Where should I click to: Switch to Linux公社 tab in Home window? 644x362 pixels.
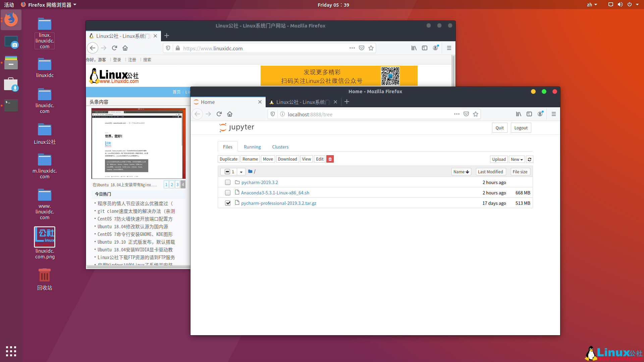pos(300,102)
